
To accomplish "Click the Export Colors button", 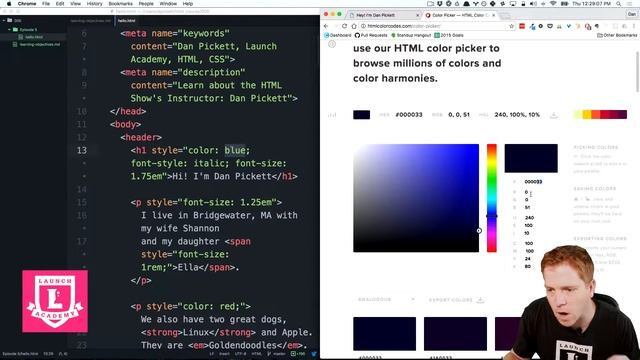I will [456, 300].
